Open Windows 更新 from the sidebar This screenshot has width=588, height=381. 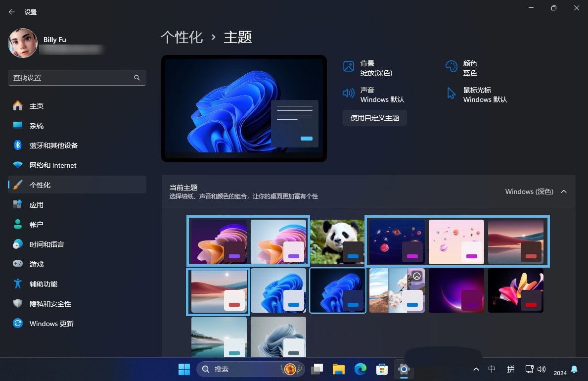click(51, 324)
